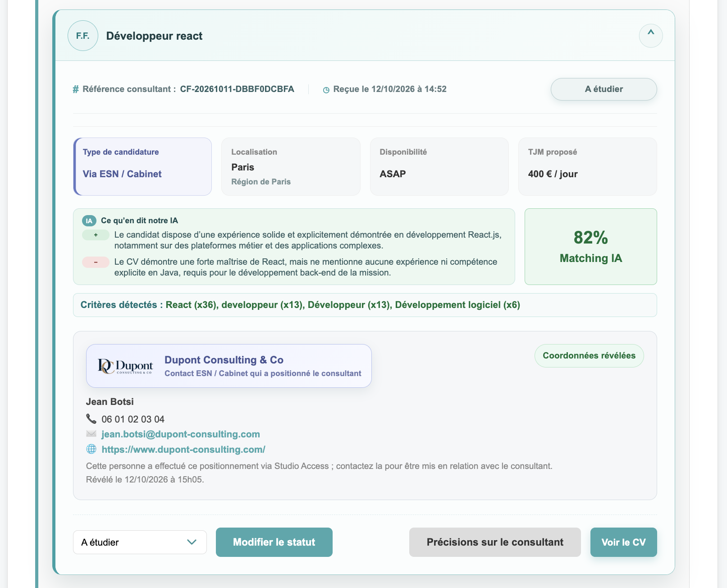Open Précisions sur le consultant
Viewport: 727px width, 588px height.
(x=495, y=542)
